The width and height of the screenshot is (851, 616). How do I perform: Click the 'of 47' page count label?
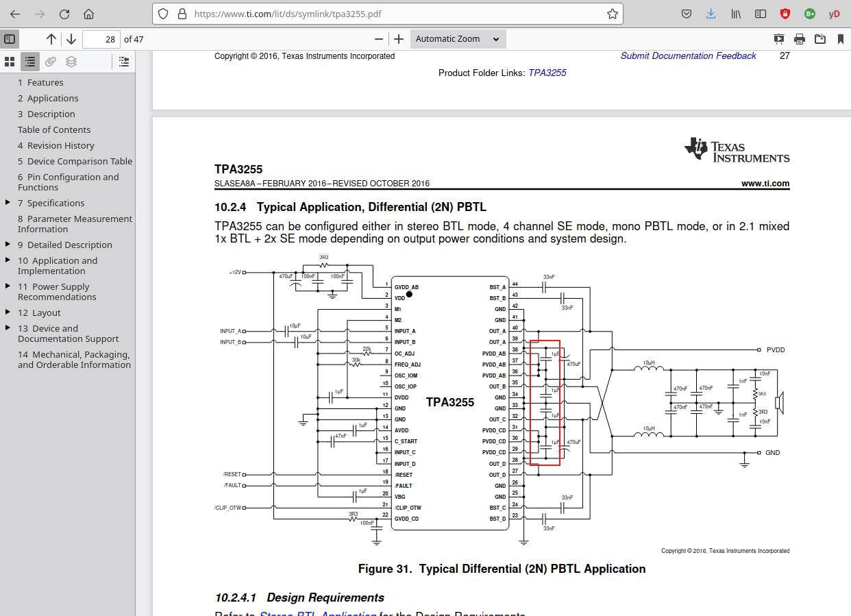click(134, 39)
